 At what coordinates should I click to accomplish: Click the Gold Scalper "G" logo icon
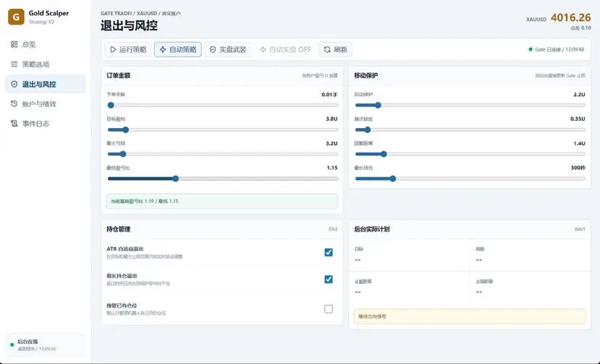pos(16,17)
